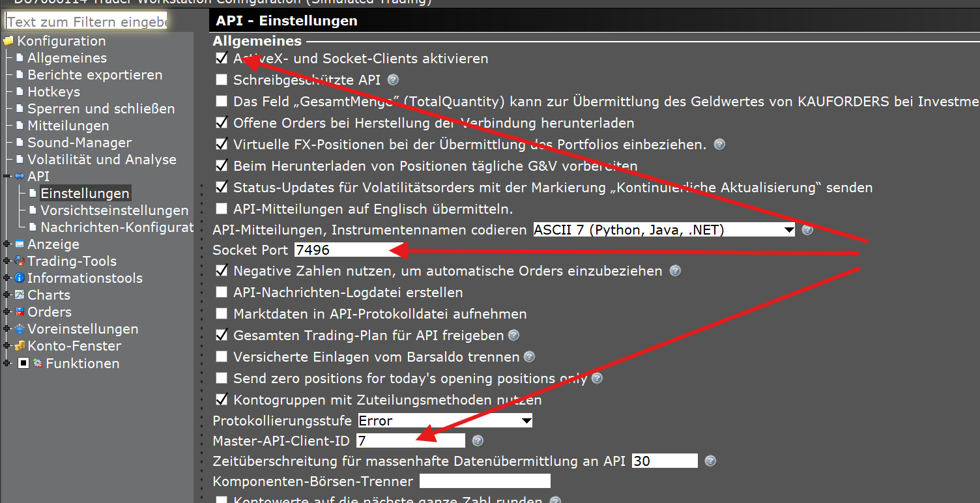Screen dimensions: 980x503
Task: Click the help icon after "Gesamten Trading-Plan für API freigeben"
Action: (x=514, y=336)
